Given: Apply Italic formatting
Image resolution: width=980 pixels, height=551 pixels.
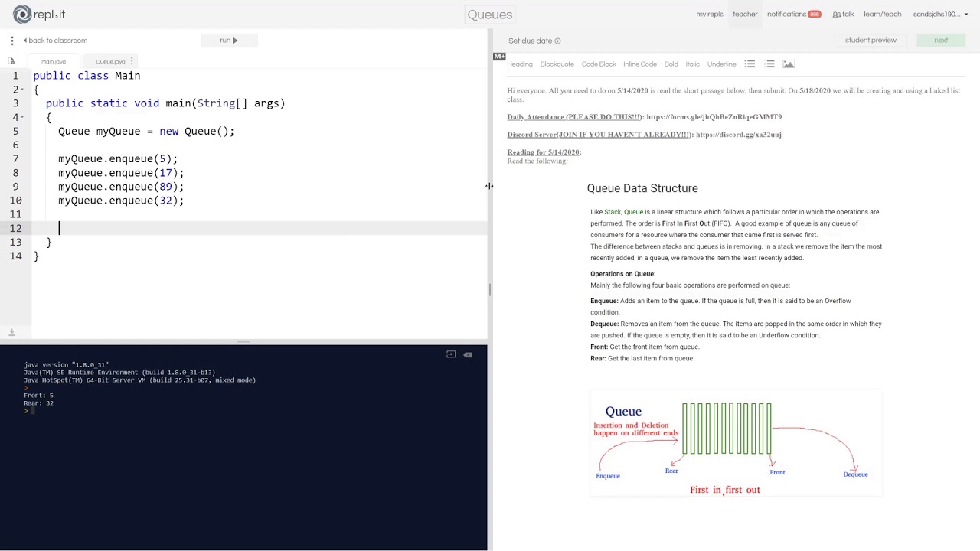Looking at the screenshot, I should pyautogui.click(x=693, y=64).
